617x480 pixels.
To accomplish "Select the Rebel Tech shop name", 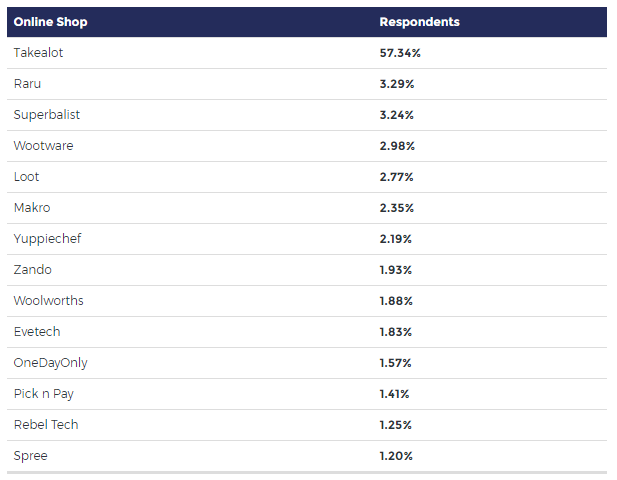I will (x=45, y=425).
